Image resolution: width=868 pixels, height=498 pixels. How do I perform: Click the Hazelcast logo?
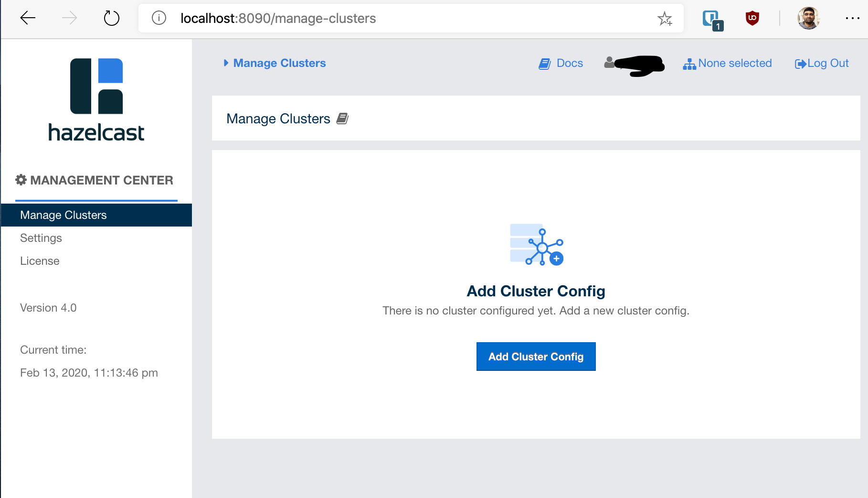pos(96,100)
